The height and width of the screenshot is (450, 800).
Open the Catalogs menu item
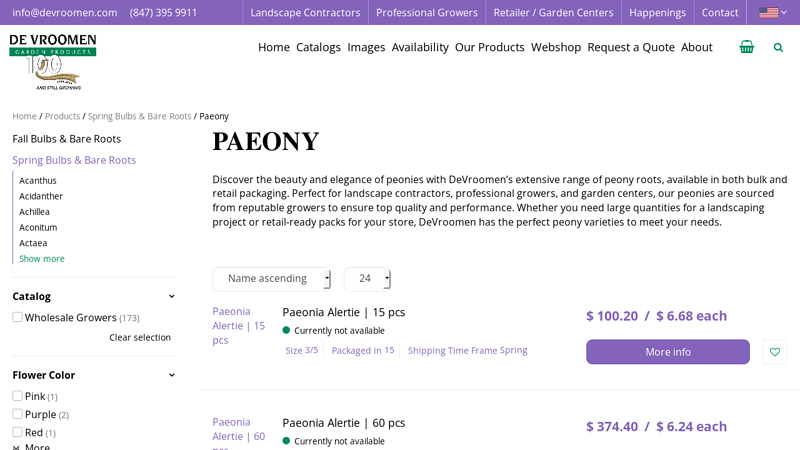coord(318,47)
